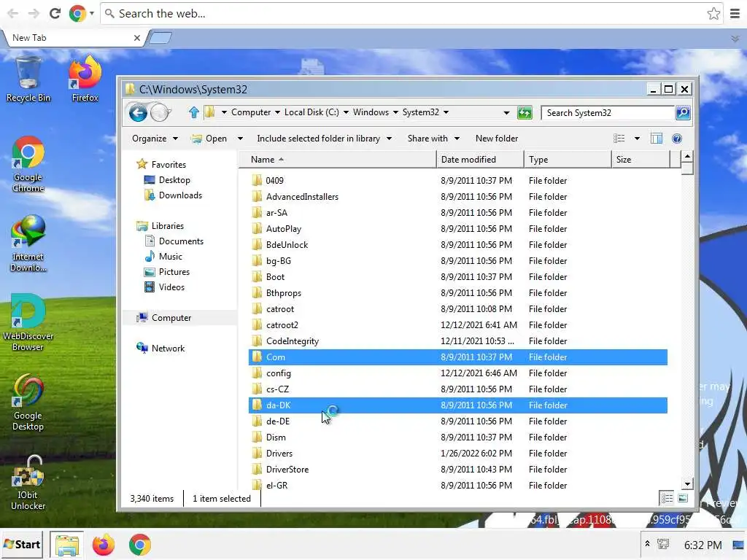
Task: Open the Recycle Bin desktop icon
Action: tap(28, 79)
